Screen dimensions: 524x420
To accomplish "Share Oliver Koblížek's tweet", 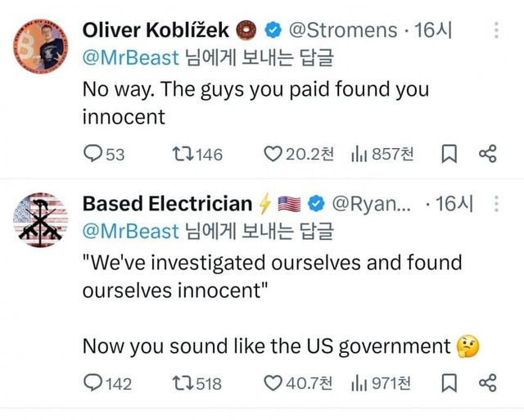I will (x=487, y=154).
